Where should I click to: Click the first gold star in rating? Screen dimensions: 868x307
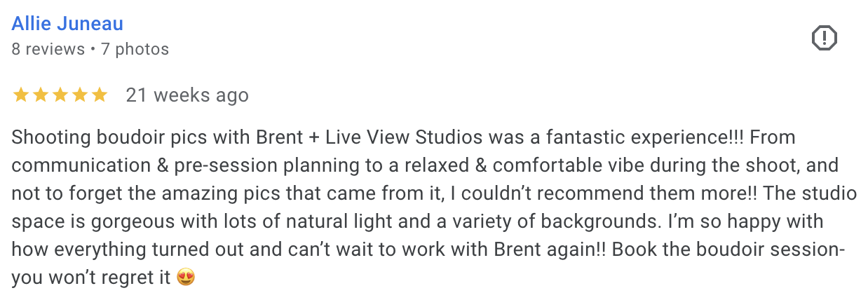click(20, 95)
